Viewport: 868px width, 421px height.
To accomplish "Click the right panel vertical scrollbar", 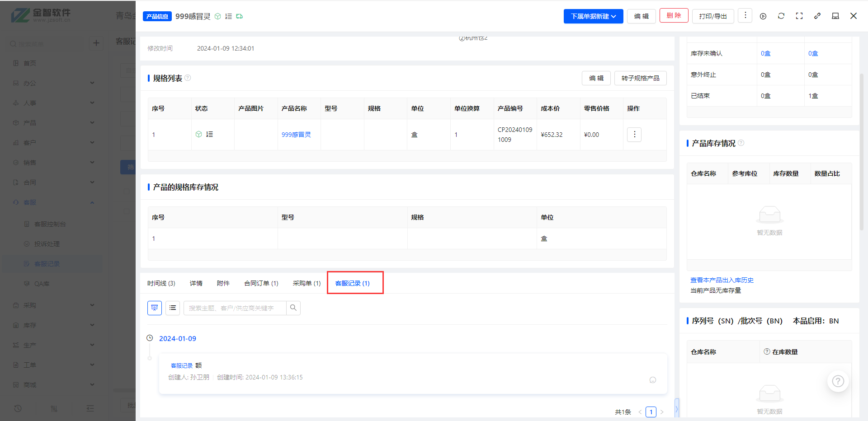I will click(862, 152).
